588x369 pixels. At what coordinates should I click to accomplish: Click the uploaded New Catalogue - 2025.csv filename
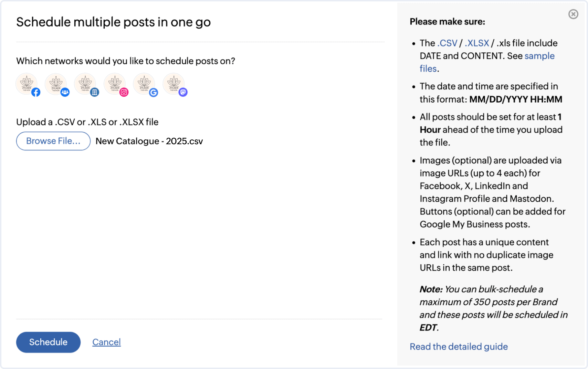coord(149,141)
